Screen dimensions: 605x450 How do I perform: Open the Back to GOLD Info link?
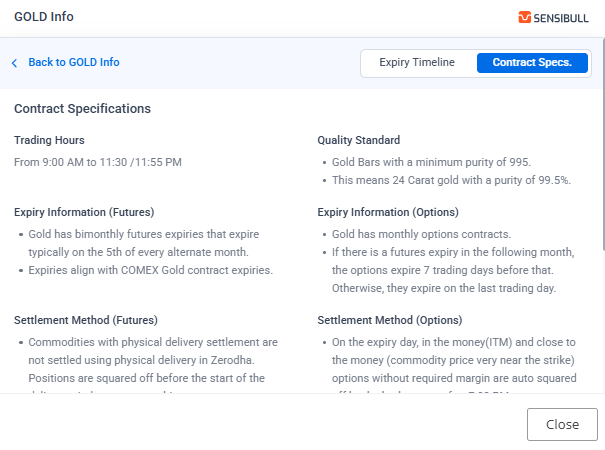click(73, 62)
